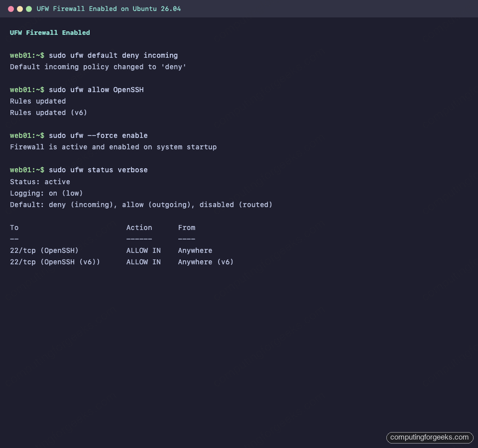Click the green fullscreen window control
The height and width of the screenshot is (448, 478).
(29, 8)
